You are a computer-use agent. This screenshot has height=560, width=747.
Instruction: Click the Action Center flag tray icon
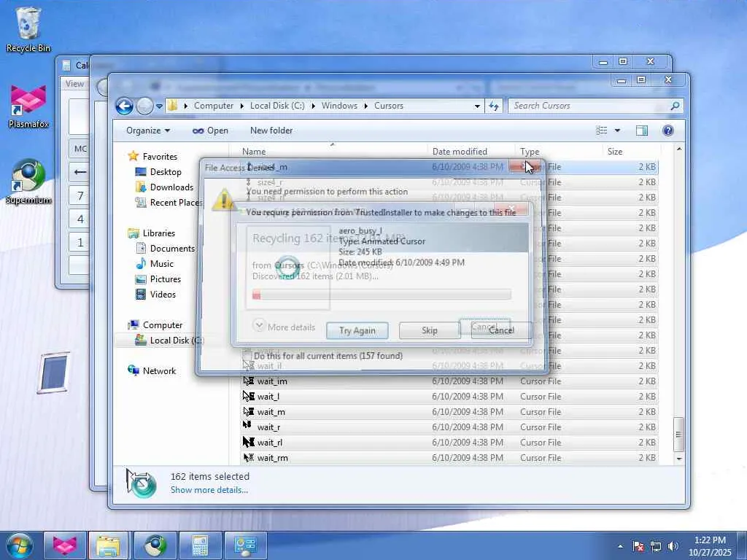(x=638, y=546)
